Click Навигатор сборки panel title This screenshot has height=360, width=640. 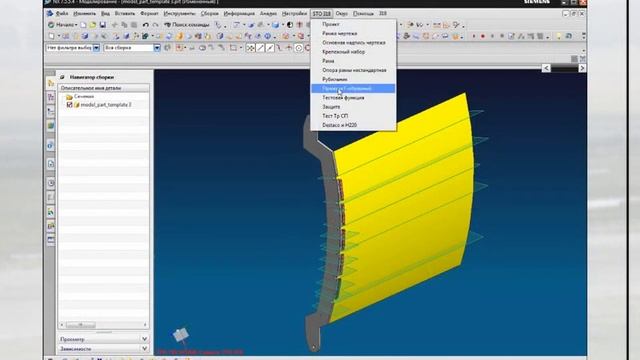tap(91, 77)
